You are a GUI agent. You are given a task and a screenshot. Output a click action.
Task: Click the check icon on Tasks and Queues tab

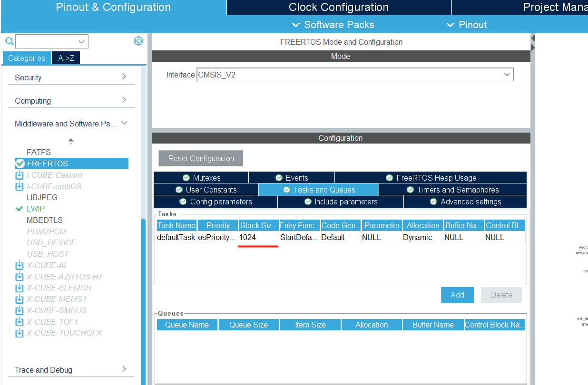coord(286,190)
